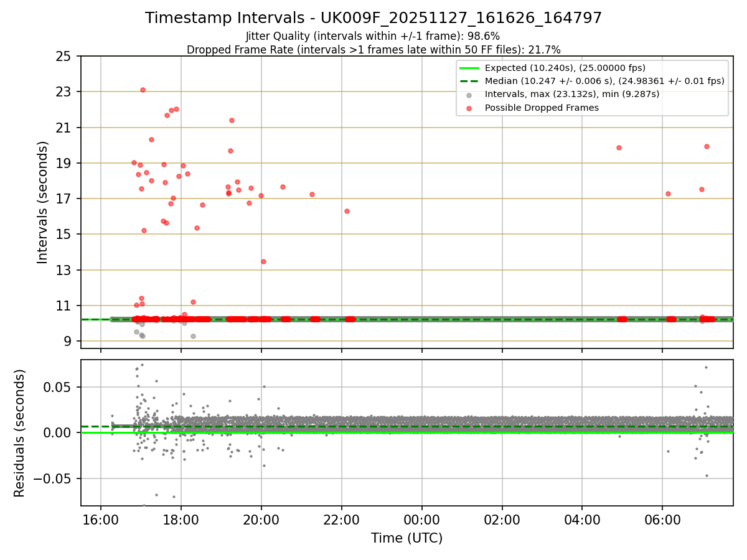
Task: Click the red point near 20 seconds around 05:00
Action: pyautogui.click(x=619, y=147)
